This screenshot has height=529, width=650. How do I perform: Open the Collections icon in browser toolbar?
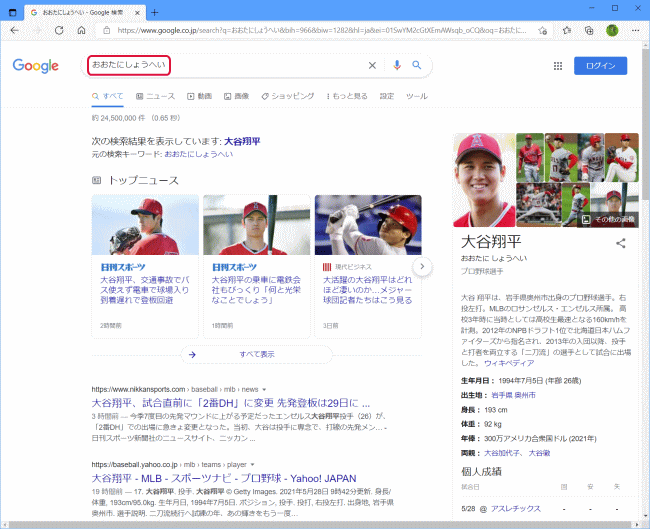589,30
